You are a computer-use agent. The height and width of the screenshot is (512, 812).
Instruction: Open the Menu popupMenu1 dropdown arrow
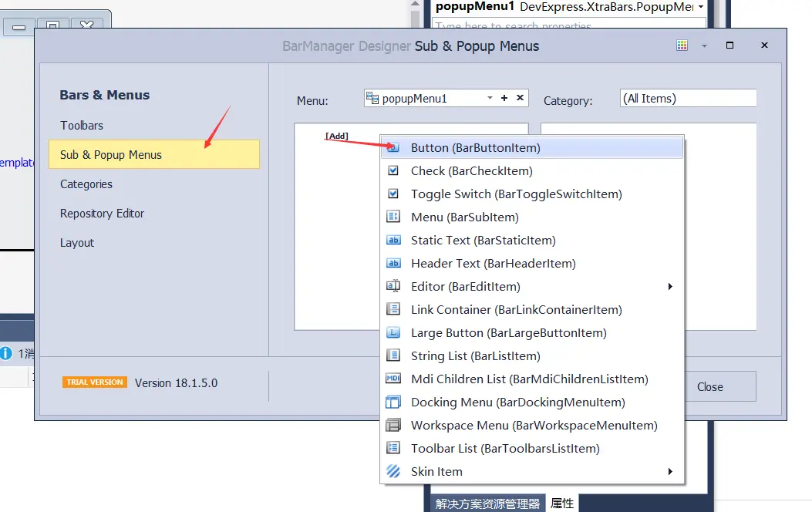(490, 98)
